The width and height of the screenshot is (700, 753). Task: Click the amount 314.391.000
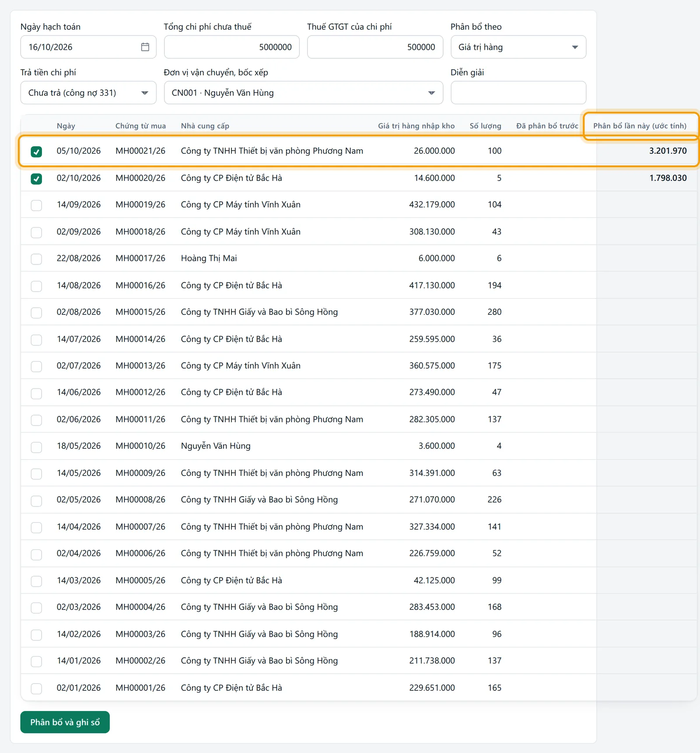pos(432,473)
